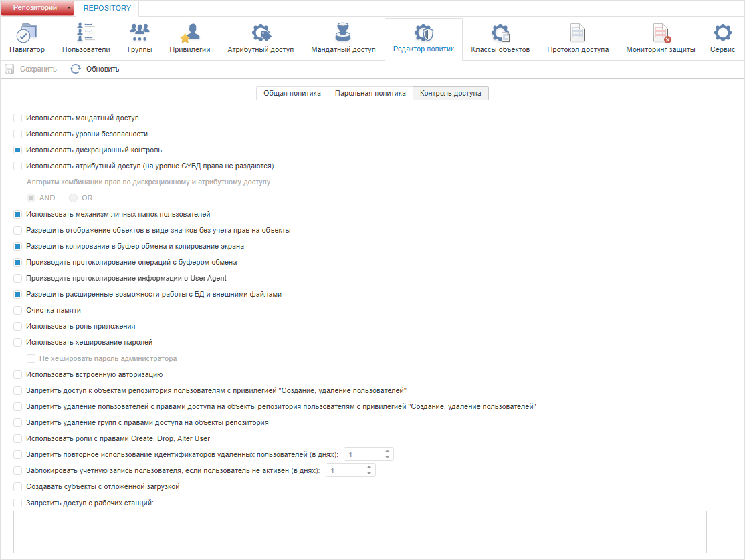
Task: Select the AND radio button
Action: coord(31,198)
